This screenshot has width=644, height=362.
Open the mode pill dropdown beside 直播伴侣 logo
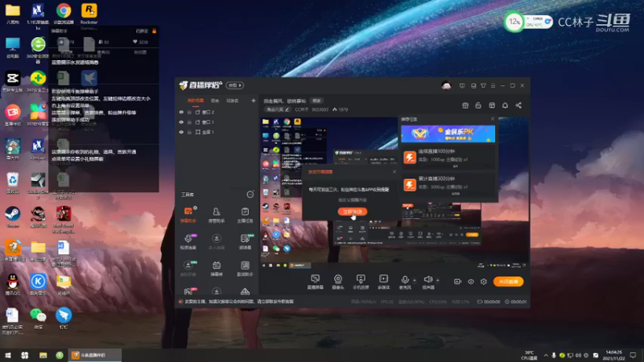235,85
